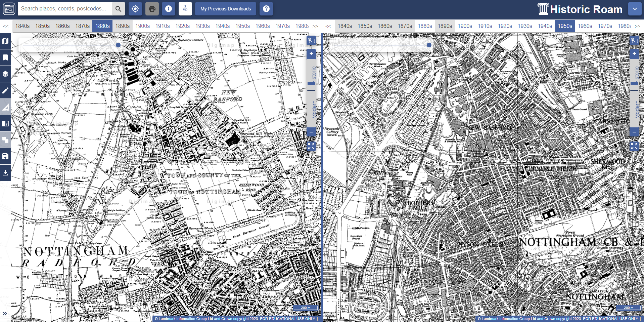Select 1840s on the right timeline
Image resolution: width=644 pixels, height=322 pixels.
345,26
